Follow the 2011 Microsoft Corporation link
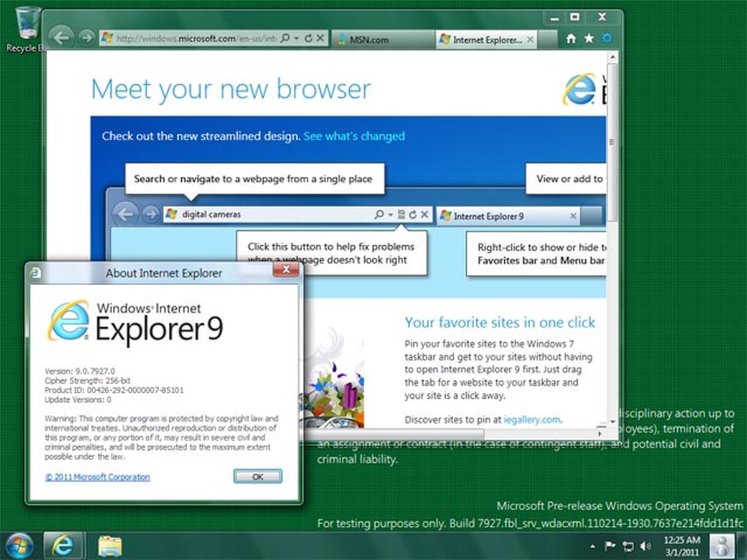The width and height of the screenshot is (747, 560). click(x=97, y=477)
